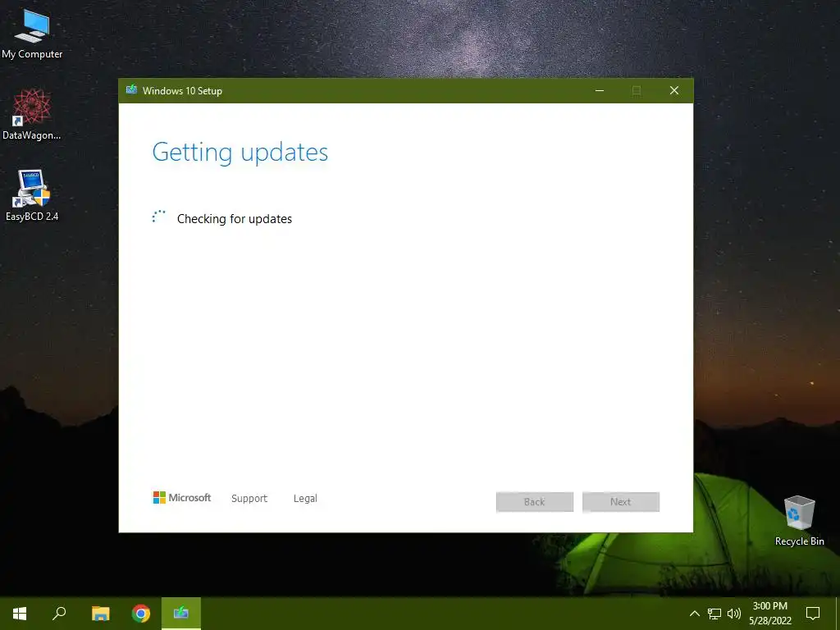Open the volume speaker tray icon
Screen dimensions: 840x630
734,614
